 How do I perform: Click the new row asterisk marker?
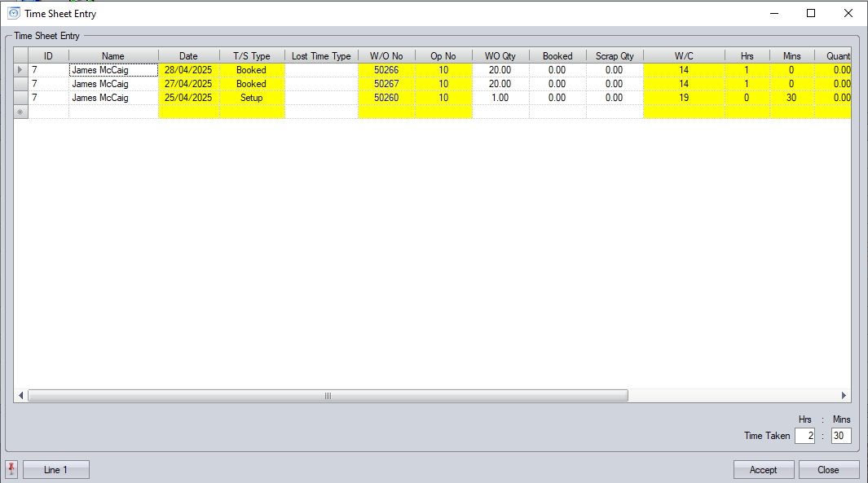pos(21,112)
